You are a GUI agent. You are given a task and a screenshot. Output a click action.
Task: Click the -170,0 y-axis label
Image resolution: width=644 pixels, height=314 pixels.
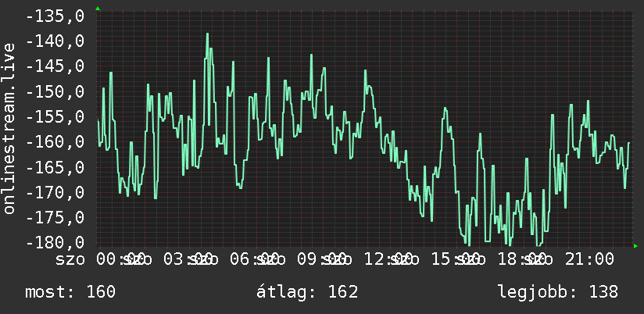55,192
